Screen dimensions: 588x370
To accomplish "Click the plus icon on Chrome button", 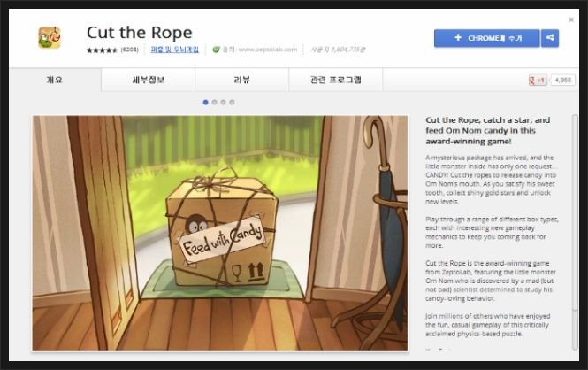I will click(458, 37).
